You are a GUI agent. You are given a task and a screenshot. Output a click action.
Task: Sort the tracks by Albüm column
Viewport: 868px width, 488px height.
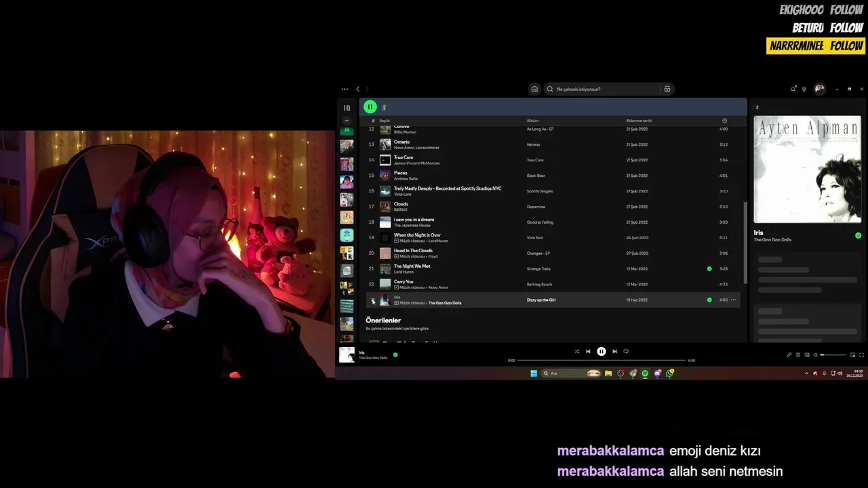point(532,121)
